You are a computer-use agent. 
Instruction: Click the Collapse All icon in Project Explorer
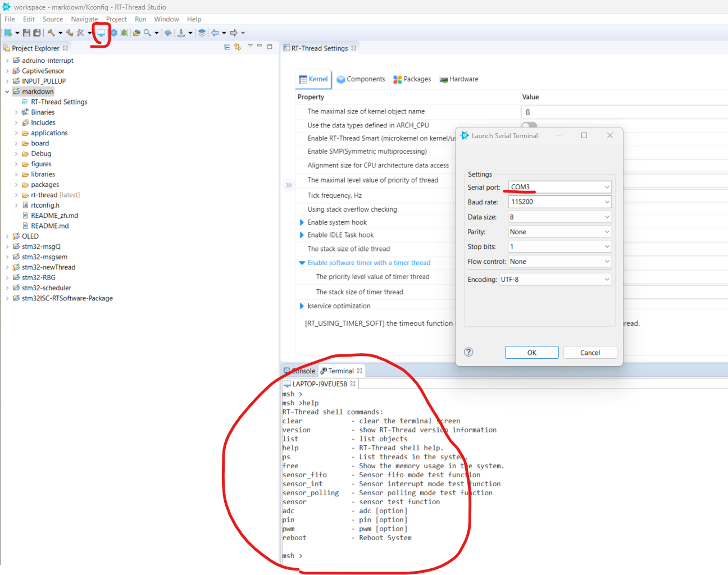pos(227,47)
